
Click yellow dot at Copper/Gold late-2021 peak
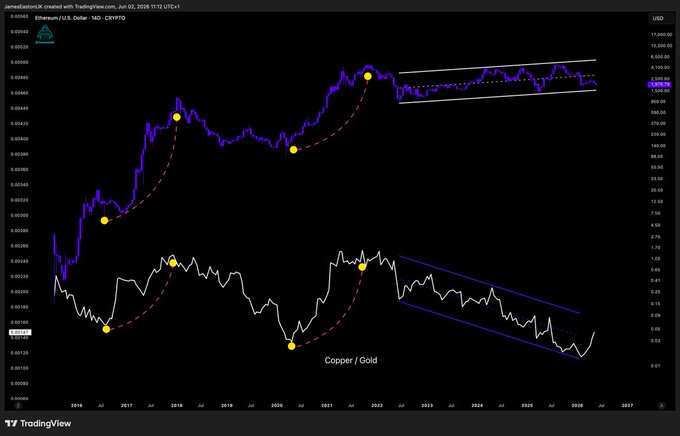pos(362,267)
